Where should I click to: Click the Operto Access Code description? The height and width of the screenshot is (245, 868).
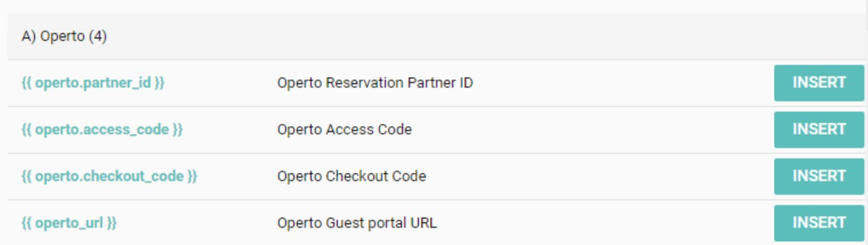pos(344,130)
